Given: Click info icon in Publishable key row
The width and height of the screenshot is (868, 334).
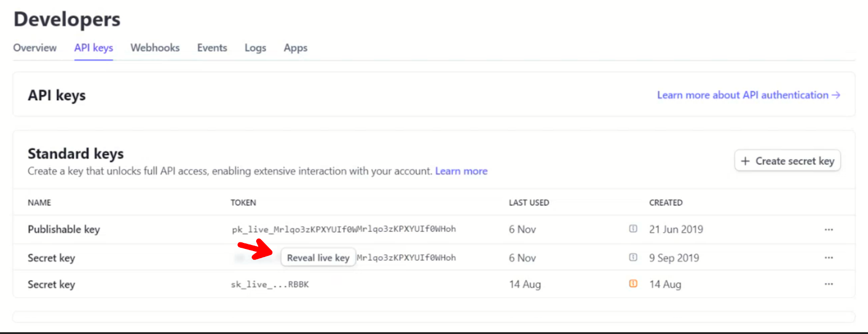Looking at the screenshot, I should click(x=633, y=229).
